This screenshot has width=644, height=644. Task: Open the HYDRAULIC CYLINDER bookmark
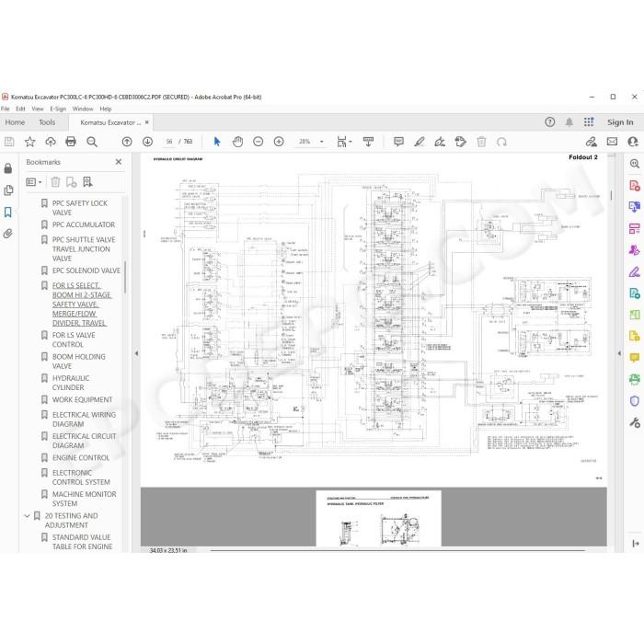(x=71, y=383)
